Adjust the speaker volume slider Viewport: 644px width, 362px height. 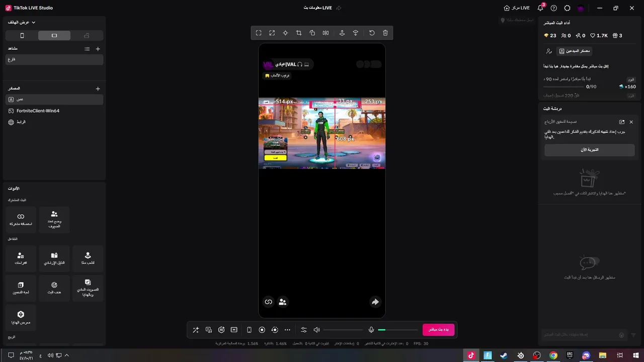pos(344,330)
